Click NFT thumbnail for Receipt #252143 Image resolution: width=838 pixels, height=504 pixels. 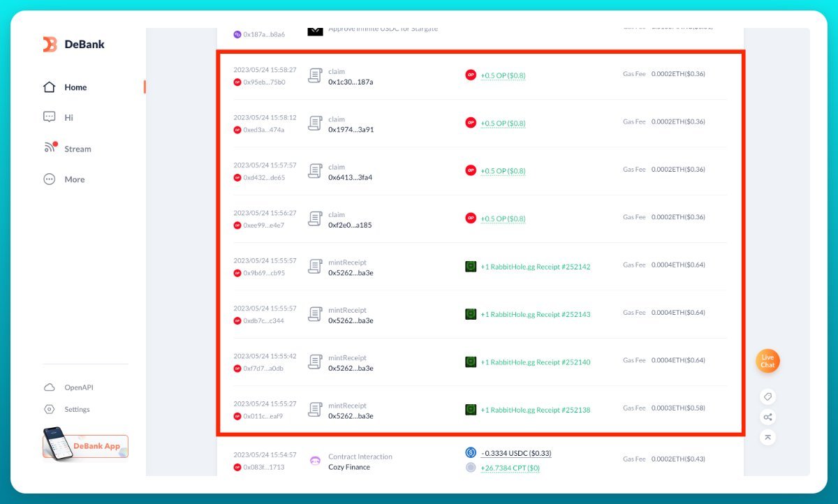(471, 314)
